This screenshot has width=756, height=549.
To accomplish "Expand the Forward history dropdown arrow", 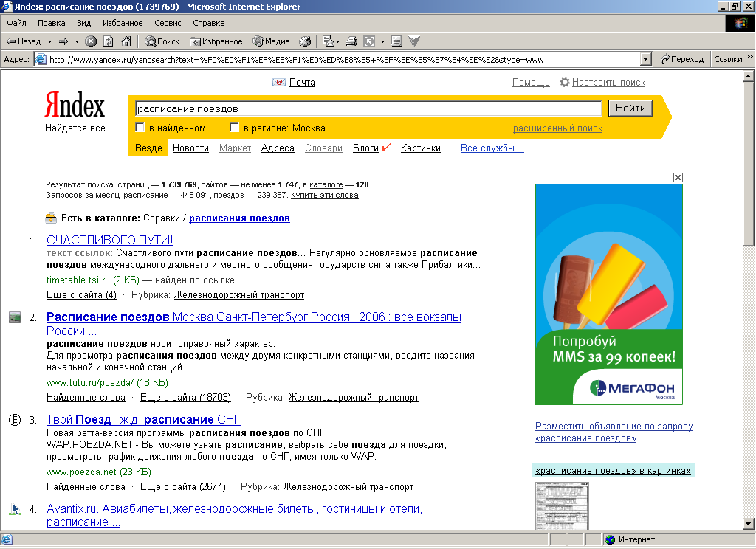I will pos(77,41).
